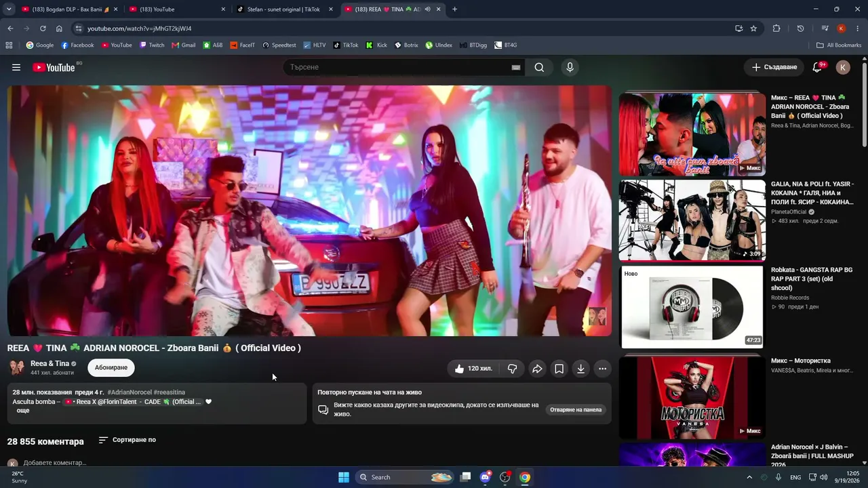
Task: Open more actions three-dot menu
Action: coord(602,369)
